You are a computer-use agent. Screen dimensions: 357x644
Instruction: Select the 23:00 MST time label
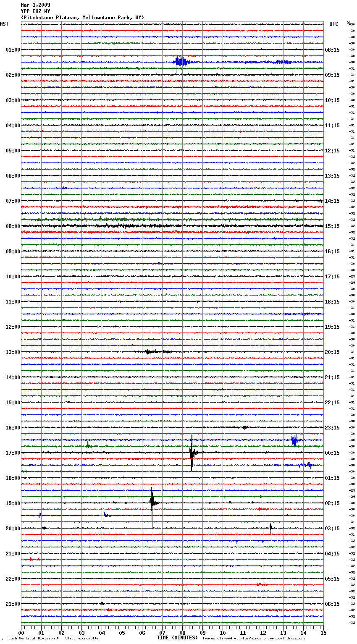13,604
